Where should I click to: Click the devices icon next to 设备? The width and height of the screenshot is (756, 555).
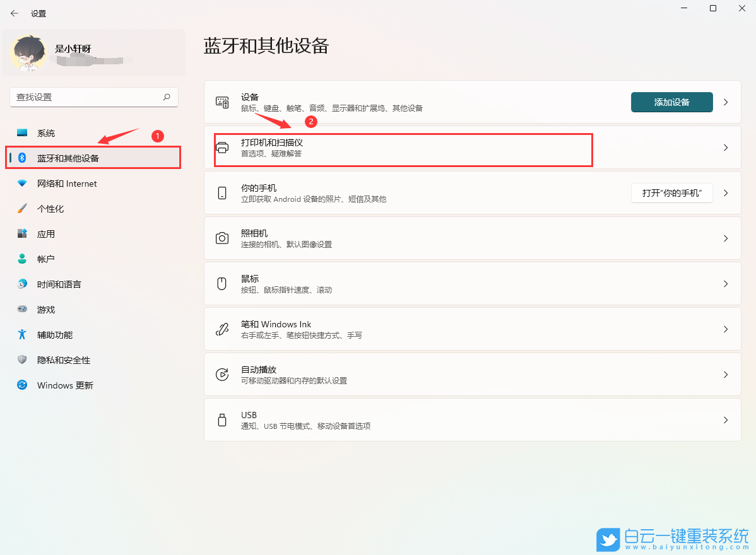point(222,102)
